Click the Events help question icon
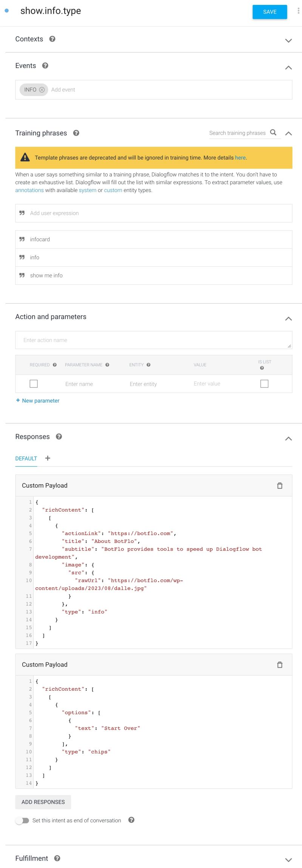The image size is (302, 868). tap(45, 66)
